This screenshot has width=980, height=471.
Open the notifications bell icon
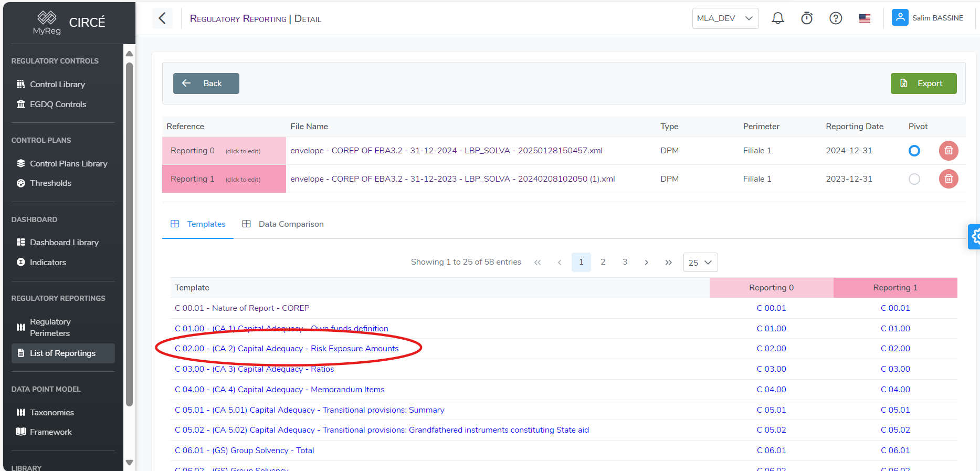[x=777, y=18]
